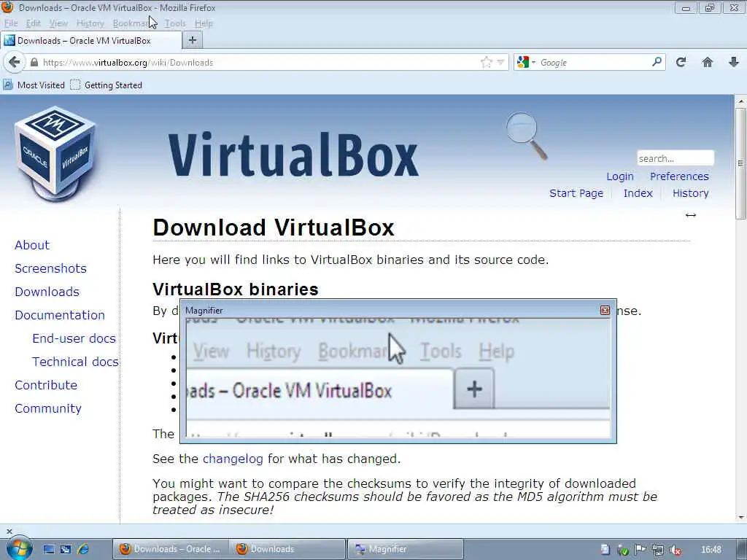
Task: Switch to Magnifier taskbar button
Action: pos(405,549)
